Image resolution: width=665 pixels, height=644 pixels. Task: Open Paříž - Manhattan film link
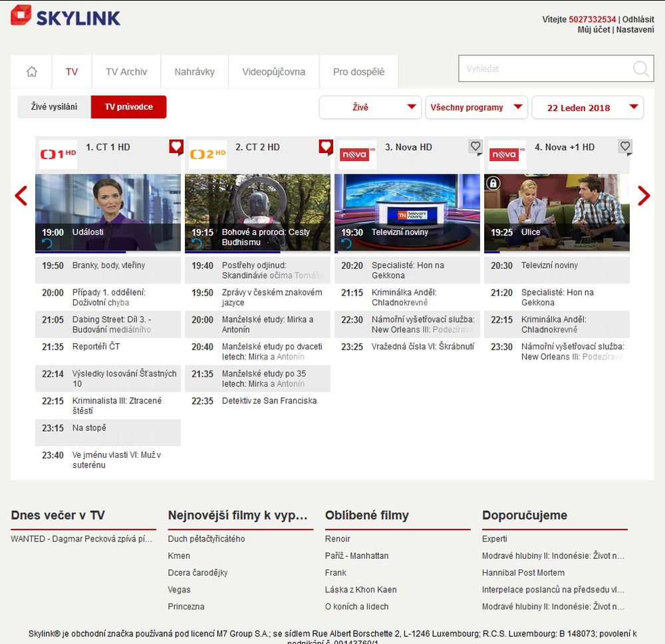[356, 556]
